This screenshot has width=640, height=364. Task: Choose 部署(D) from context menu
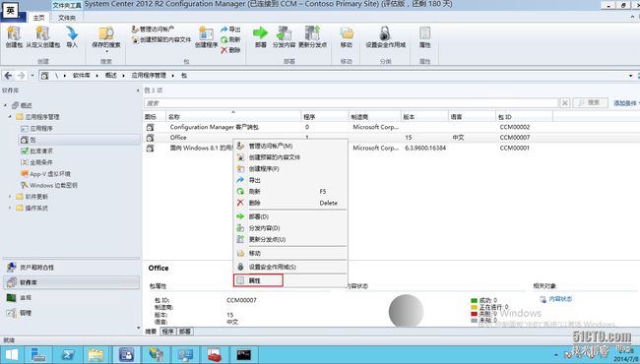pos(290,216)
